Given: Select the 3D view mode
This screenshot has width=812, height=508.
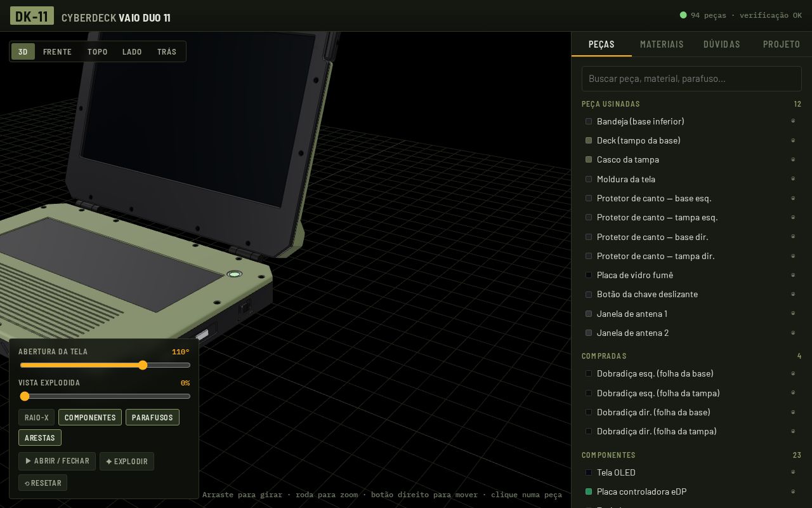Looking at the screenshot, I should pos(23,51).
